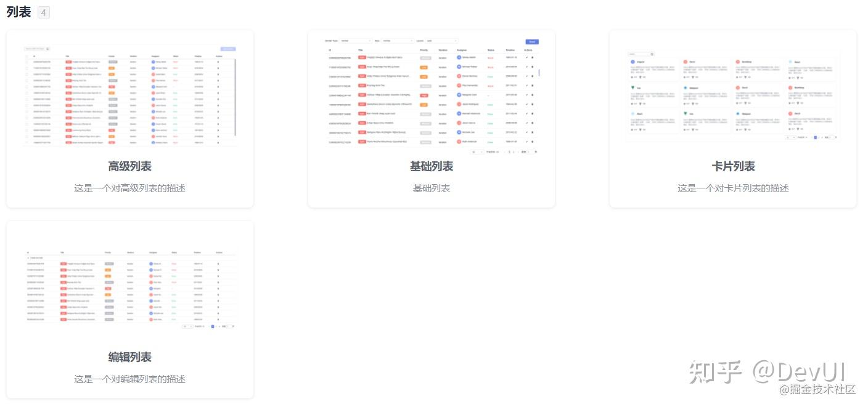
Task: Open the Size dropdown in the 基础列表 preview
Action: point(398,41)
